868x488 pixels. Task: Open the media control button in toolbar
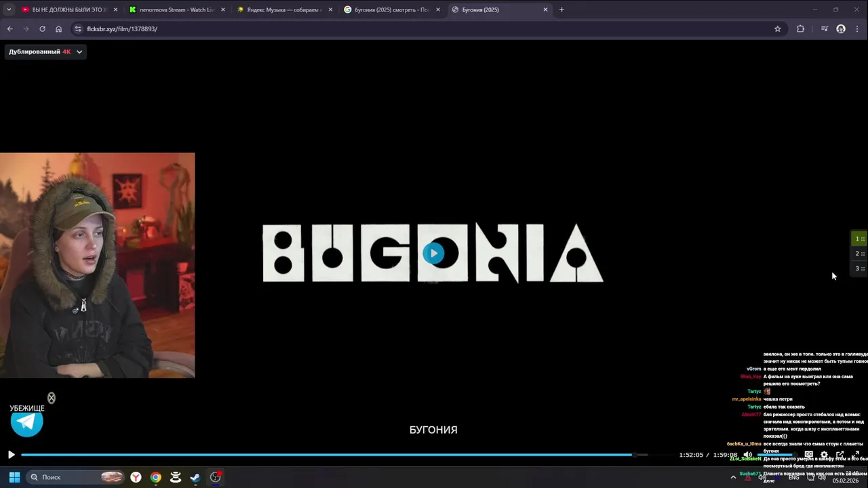coord(825,29)
